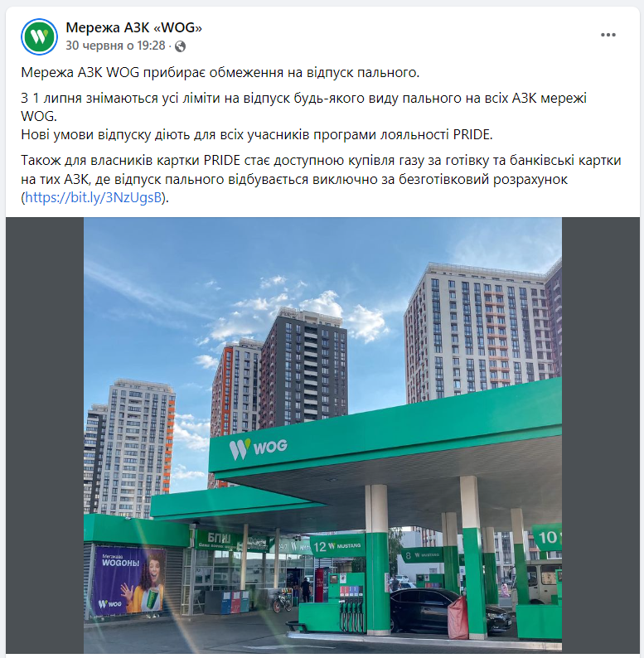Click the dark gray margin left of photo
Image resolution: width=644 pixels, height=658 pixels.
(x=45, y=435)
